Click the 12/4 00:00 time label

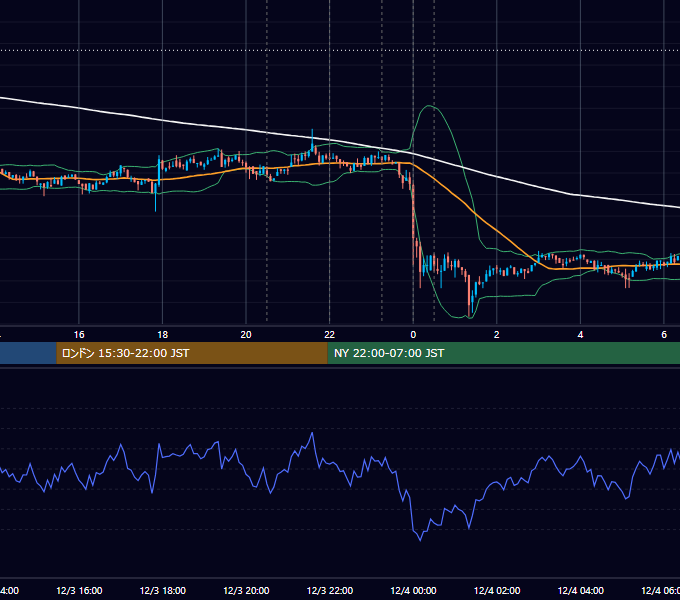(x=413, y=590)
